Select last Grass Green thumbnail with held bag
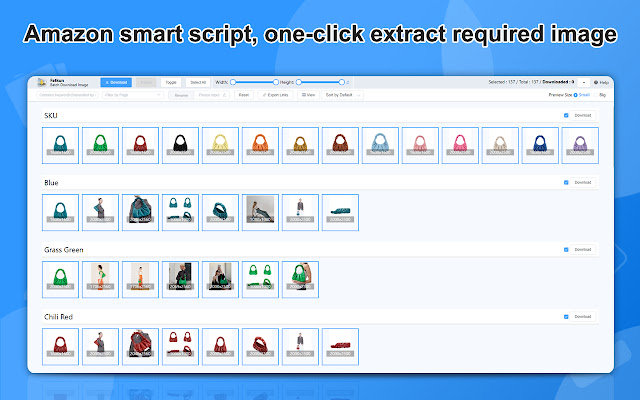The image size is (640, 400). click(x=300, y=280)
